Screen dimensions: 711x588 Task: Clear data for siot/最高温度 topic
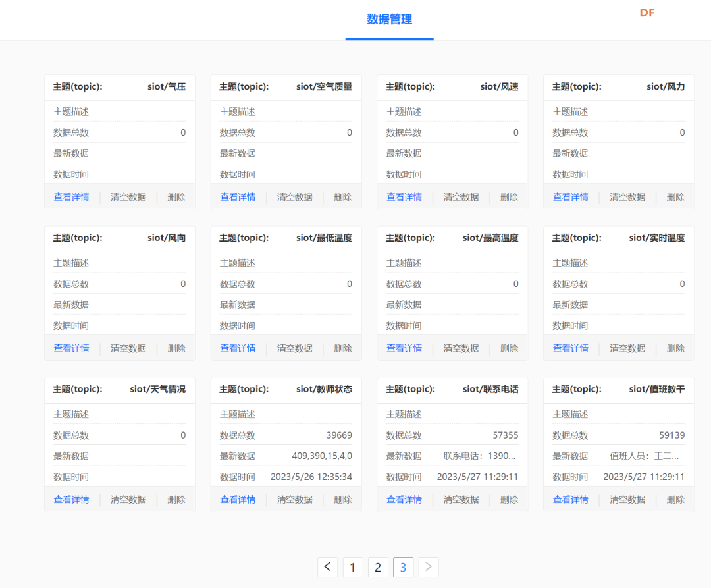(461, 348)
